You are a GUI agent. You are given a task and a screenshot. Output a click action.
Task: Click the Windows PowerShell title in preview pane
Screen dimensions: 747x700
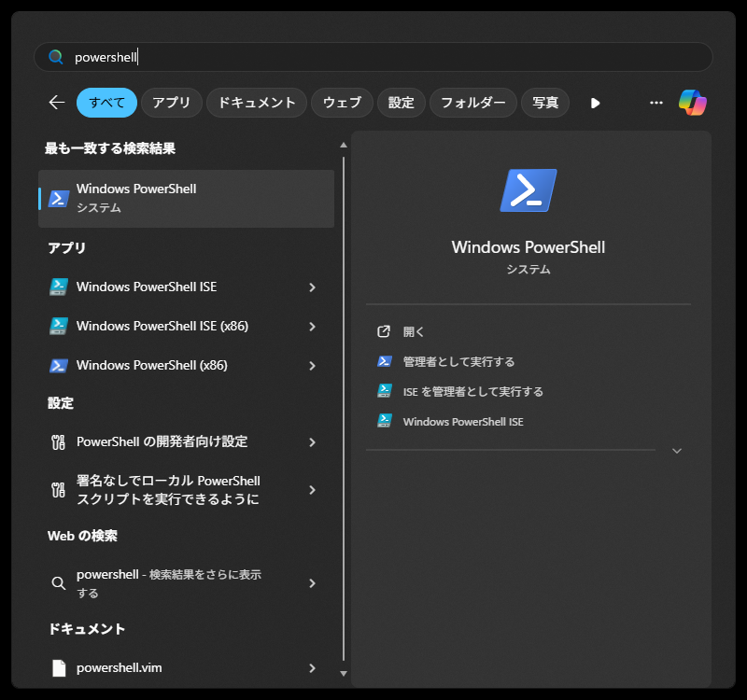coord(529,247)
